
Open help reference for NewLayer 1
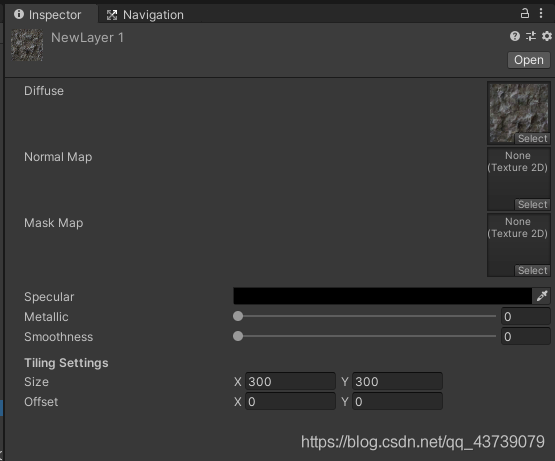point(515,36)
